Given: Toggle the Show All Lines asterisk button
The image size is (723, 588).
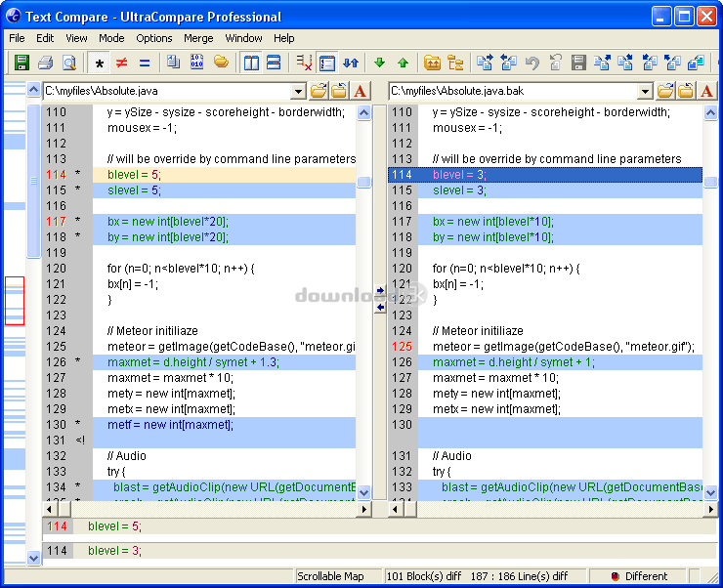Looking at the screenshot, I should click(99, 63).
